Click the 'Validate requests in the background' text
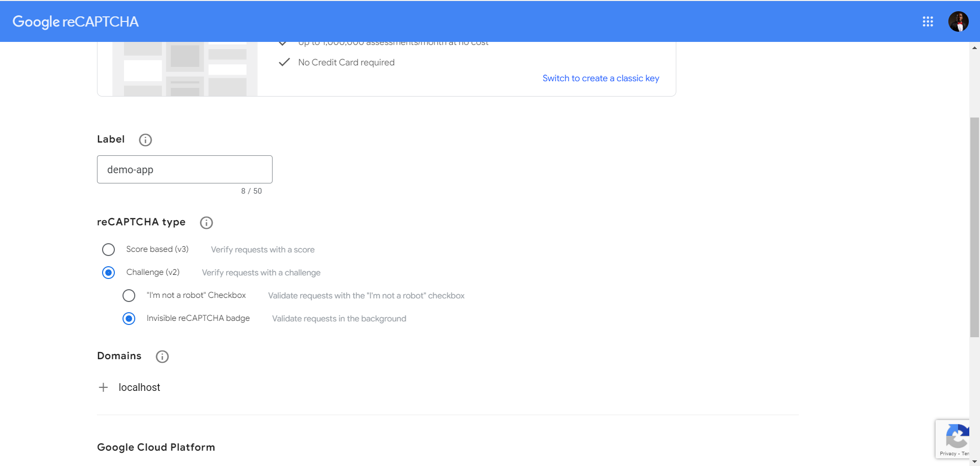980x466 pixels. 339,319
